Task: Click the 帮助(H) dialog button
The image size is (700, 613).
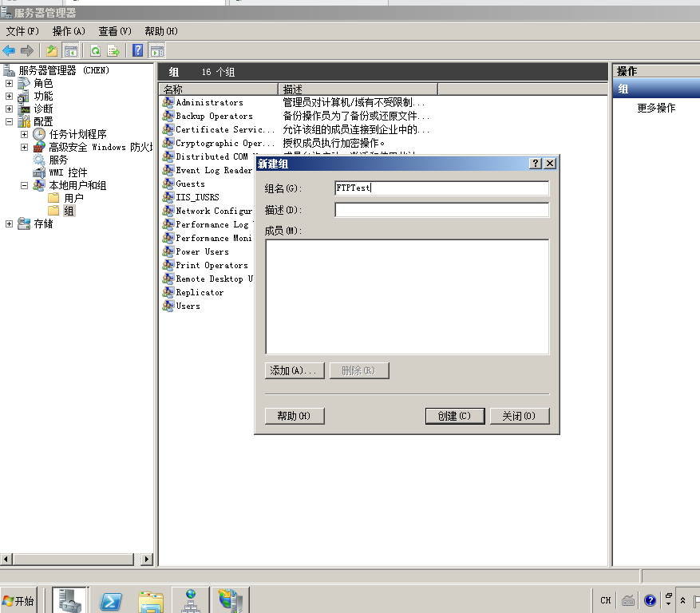Action: pos(295,416)
